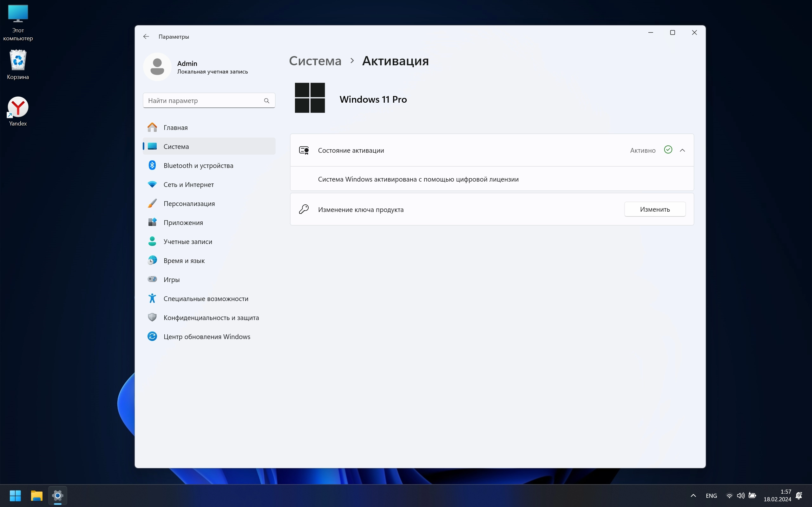Viewport: 812px width, 507px height.
Task: Click the Admin account profile picture
Action: click(157, 67)
